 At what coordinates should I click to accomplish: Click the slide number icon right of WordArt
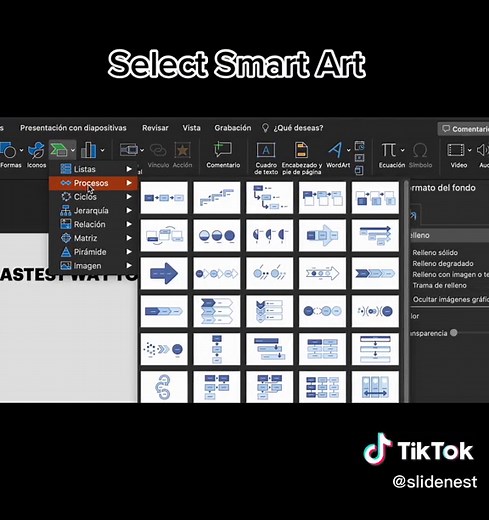click(359, 158)
